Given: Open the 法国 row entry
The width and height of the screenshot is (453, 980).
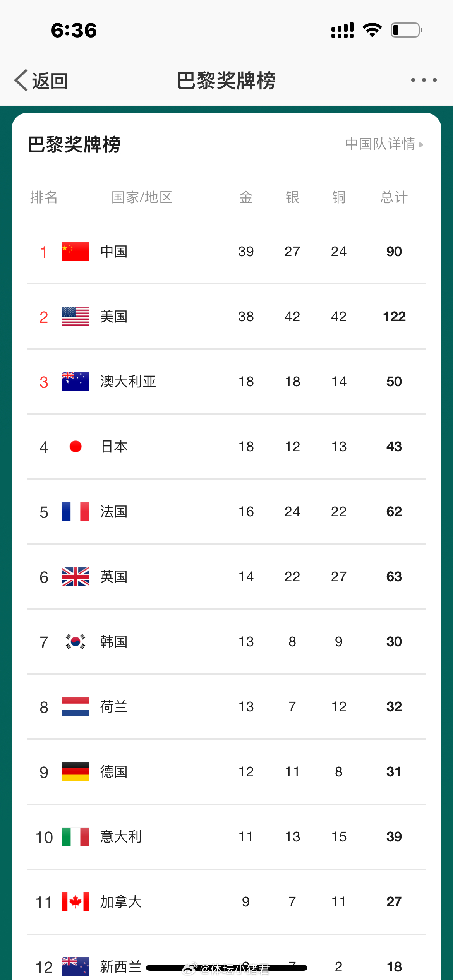Looking at the screenshot, I should click(x=226, y=512).
